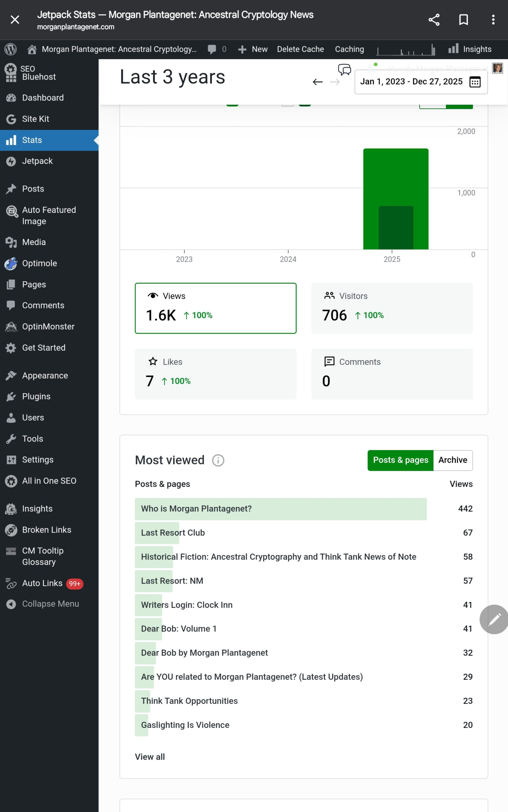Select the Likes stat card
This screenshot has height=812, width=508.
(x=215, y=374)
